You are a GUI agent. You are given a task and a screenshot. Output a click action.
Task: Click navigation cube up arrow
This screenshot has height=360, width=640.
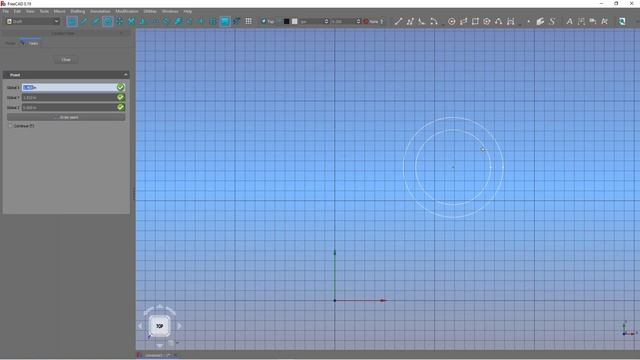pyautogui.click(x=160, y=306)
